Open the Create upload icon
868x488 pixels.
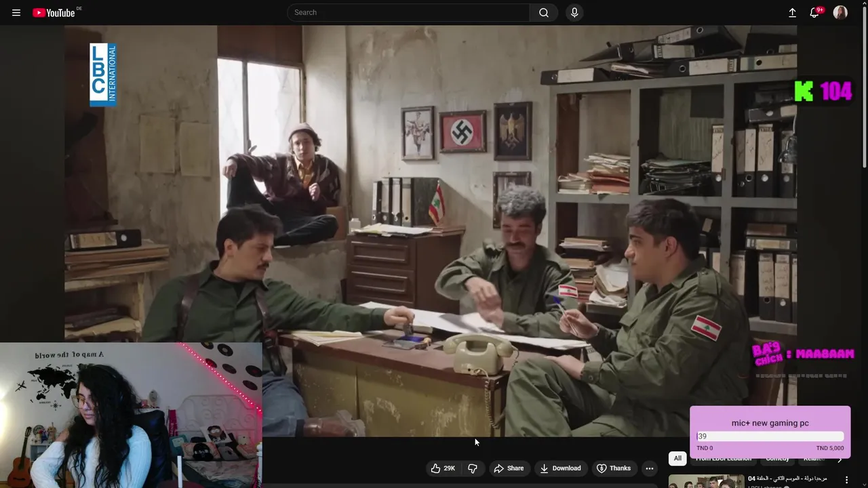(792, 12)
